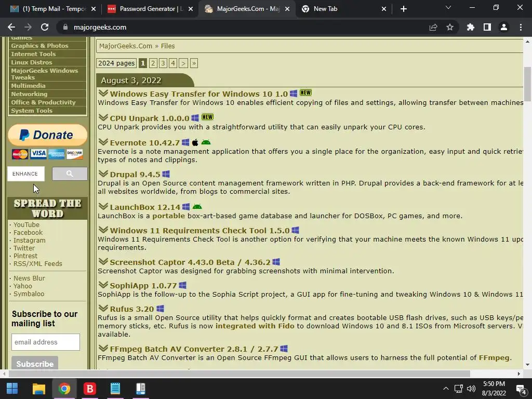
Task: Click the NEW badge on Windows Easy Transfer
Action: 305,92
